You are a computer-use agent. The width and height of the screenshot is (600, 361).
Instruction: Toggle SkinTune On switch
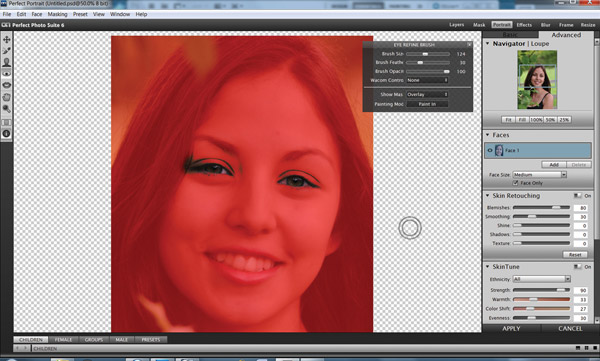point(577,267)
